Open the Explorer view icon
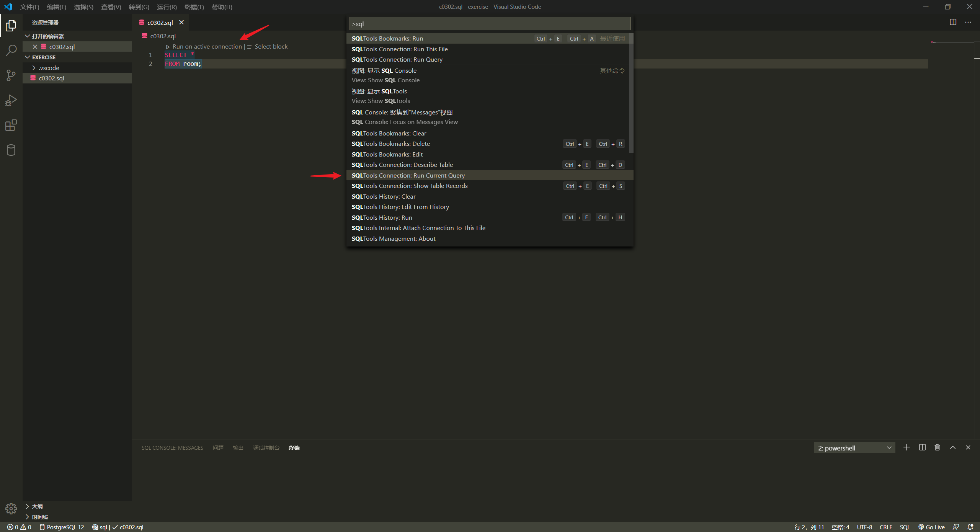 click(x=11, y=26)
